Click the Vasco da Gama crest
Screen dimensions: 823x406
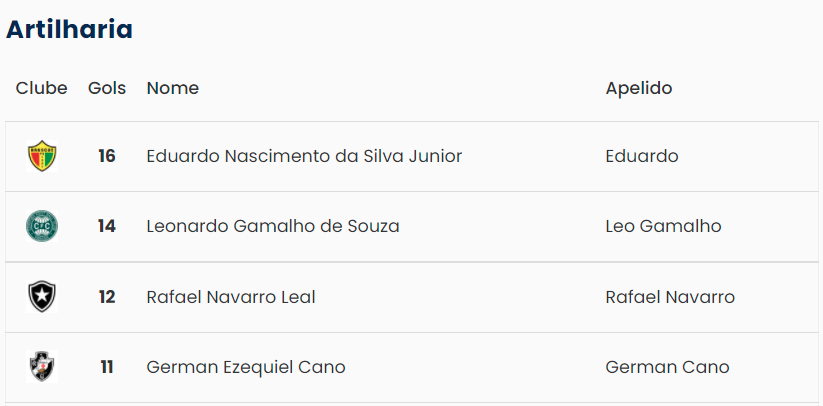pyautogui.click(x=42, y=367)
